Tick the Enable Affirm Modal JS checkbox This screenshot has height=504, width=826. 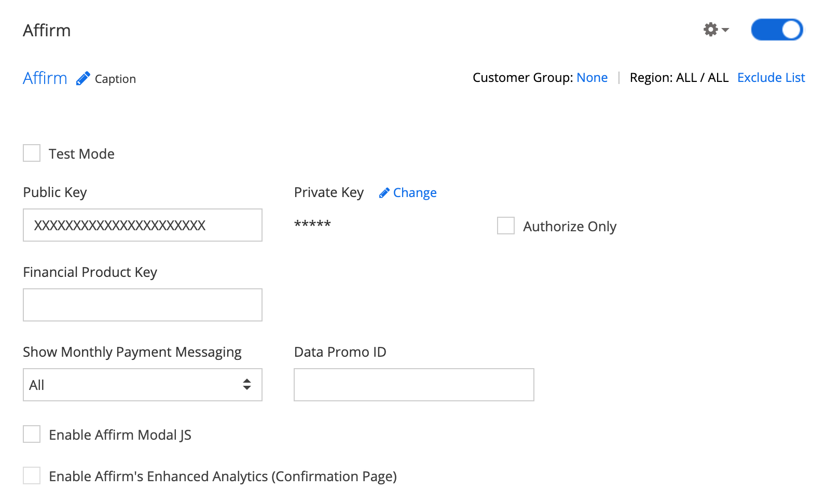(x=32, y=435)
